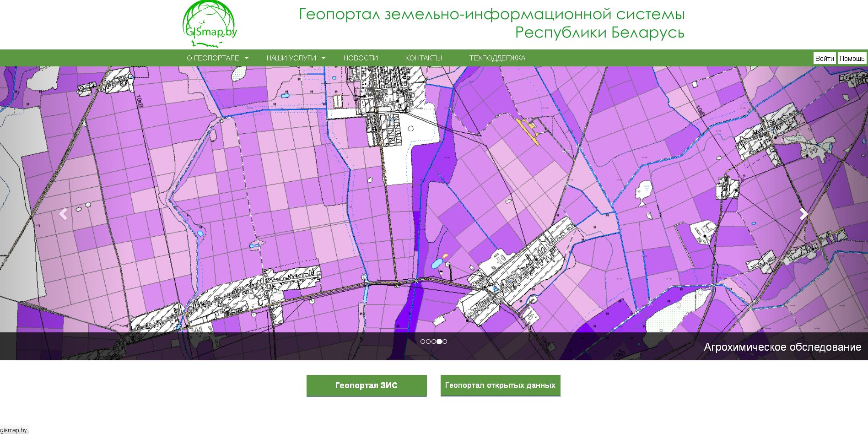
Task: Open Геопортал открытых данных
Action: click(x=500, y=385)
